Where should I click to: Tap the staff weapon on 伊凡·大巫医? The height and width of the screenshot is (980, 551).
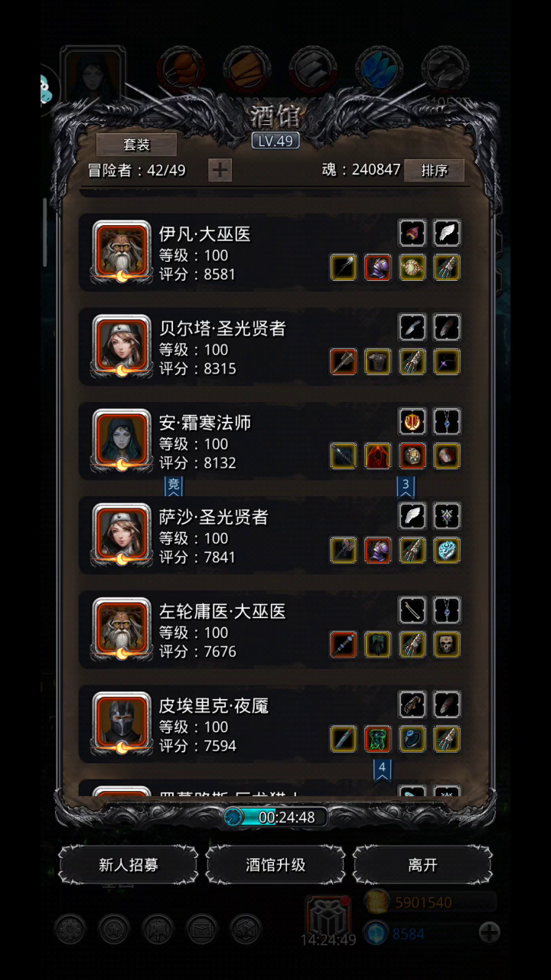(x=344, y=267)
